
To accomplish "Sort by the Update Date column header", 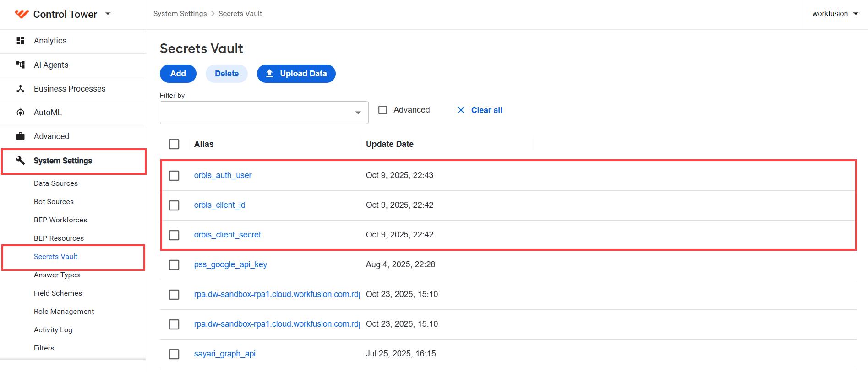I will (390, 144).
